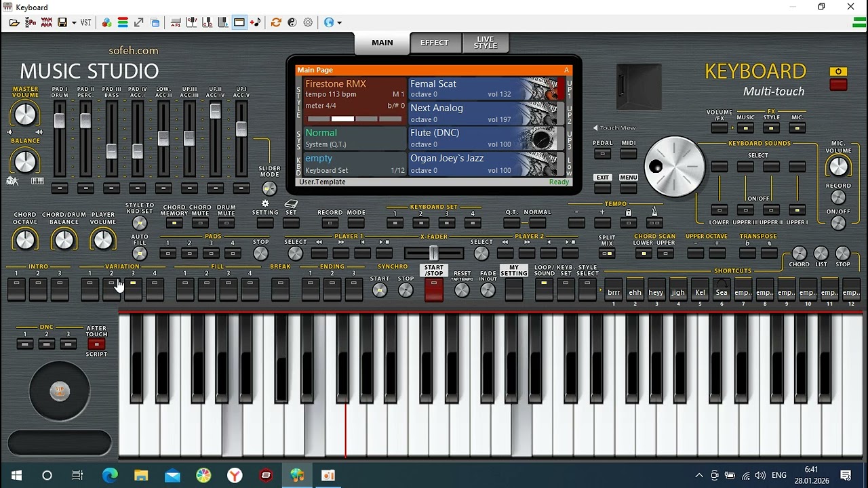Toggle Chord Mute button

(x=200, y=222)
